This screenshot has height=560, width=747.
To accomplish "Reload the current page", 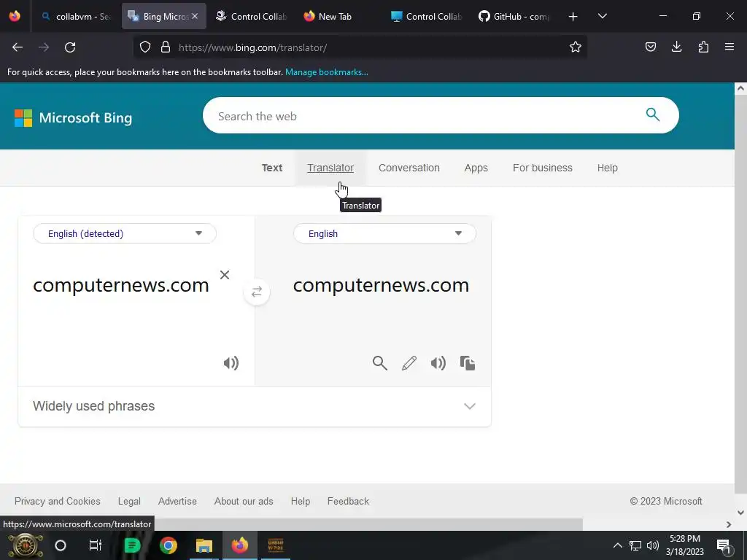I will click(70, 47).
